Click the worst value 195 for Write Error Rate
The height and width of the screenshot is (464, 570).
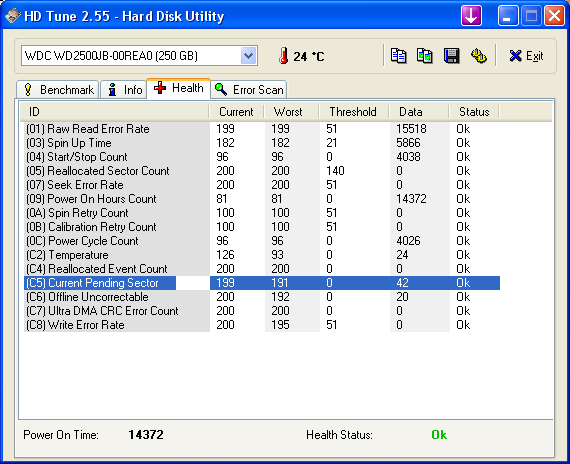(x=280, y=325)
